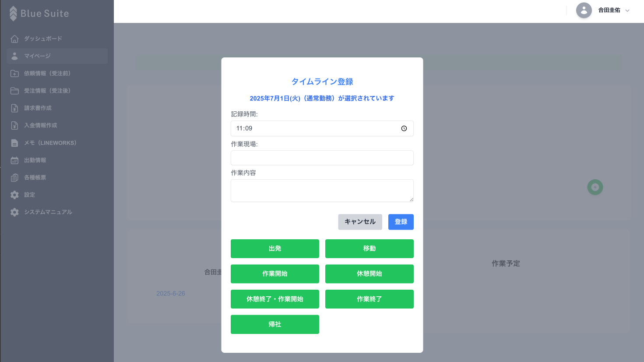Click the 受注情報 folder icon
Image resolution: width=644 pixels, height=362 pixels.
point(14,91)
